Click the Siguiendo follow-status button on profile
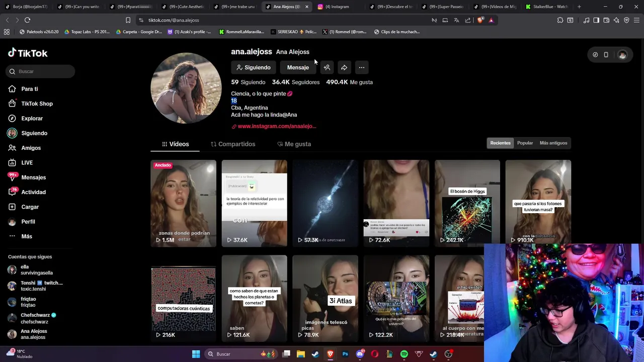 tap(254, 67)
